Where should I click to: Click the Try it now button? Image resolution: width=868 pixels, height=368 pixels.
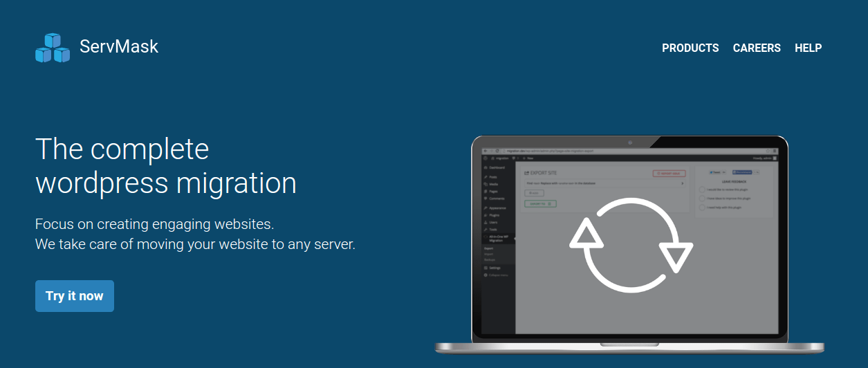pyautogui.click(x=75, y=296)
